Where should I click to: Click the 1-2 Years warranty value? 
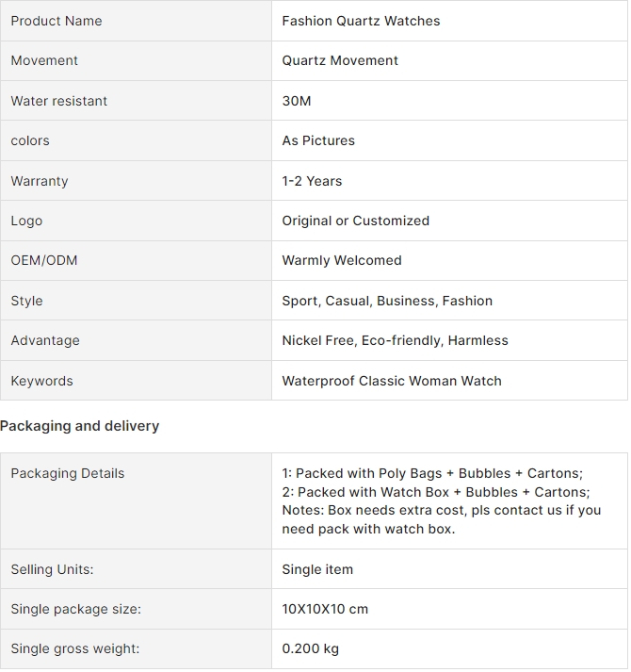pyautogui.click(x=313, y=181)
